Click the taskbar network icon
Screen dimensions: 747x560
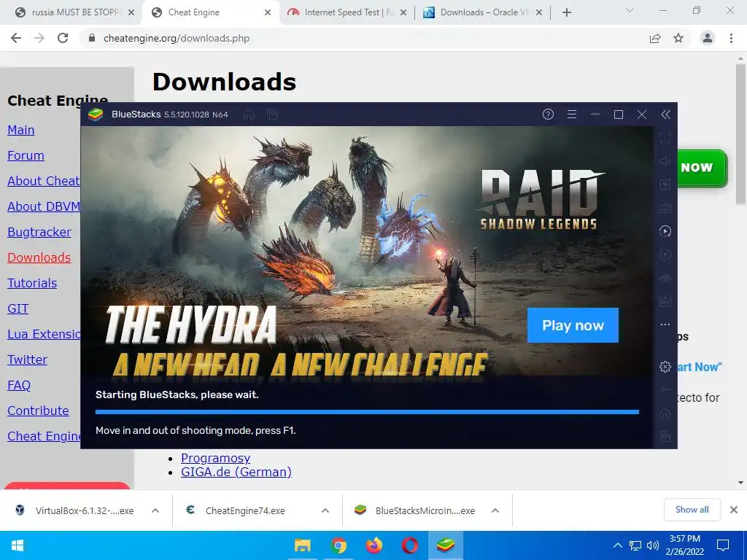(635, 545)
